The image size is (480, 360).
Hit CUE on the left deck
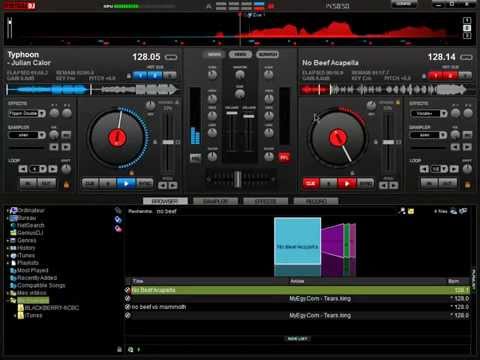point(90,184)
